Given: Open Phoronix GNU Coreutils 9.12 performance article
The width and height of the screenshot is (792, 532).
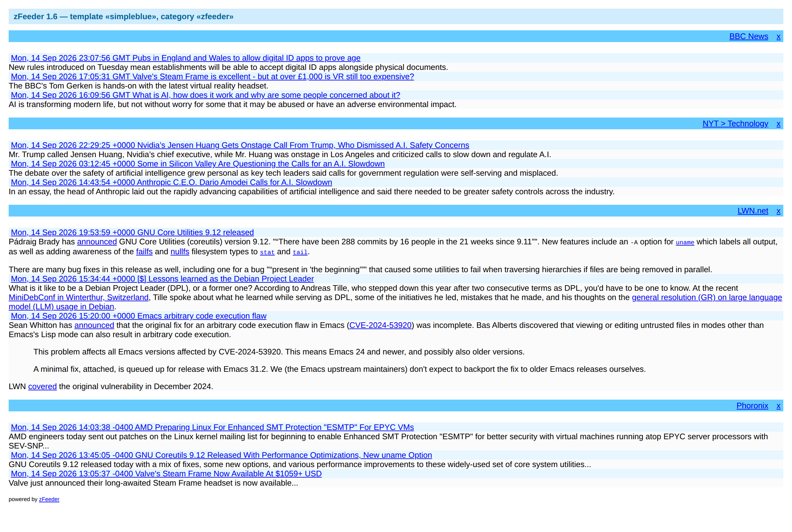Looking at the screenshot, I should (x=221, y=455).
